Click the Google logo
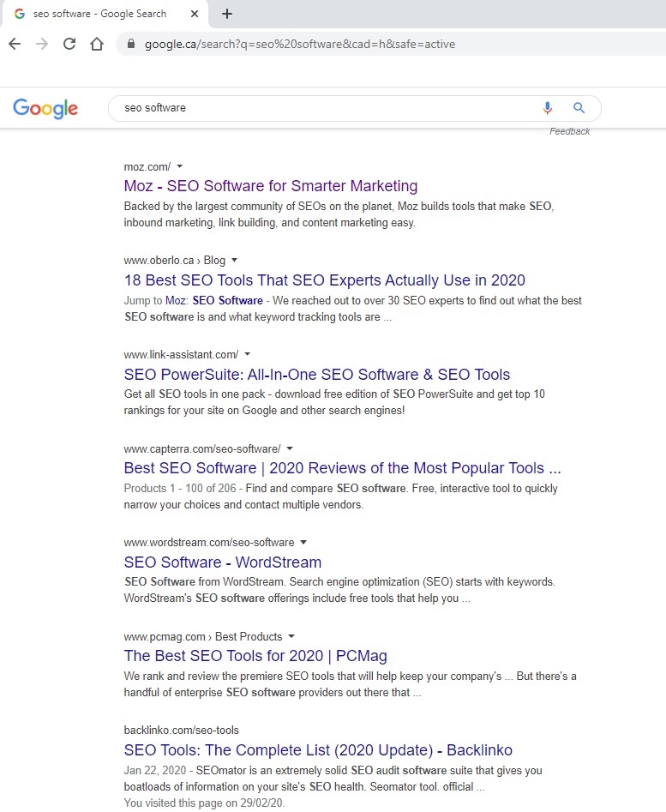Viewport: 666px width, 812px height. 45,108
